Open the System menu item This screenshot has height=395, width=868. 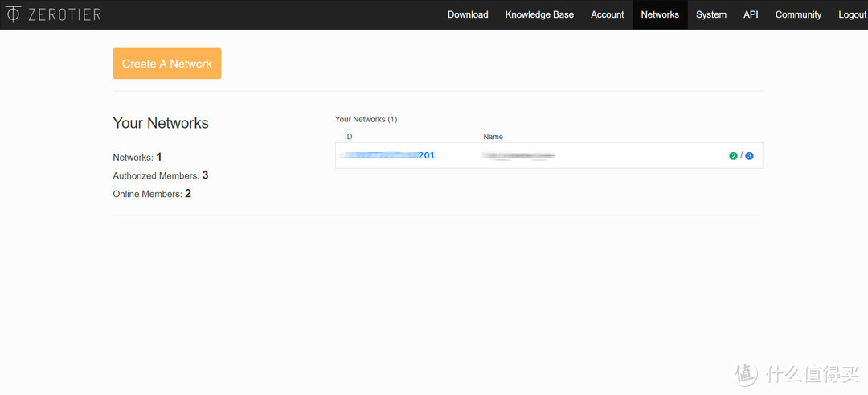click(711, 14)
